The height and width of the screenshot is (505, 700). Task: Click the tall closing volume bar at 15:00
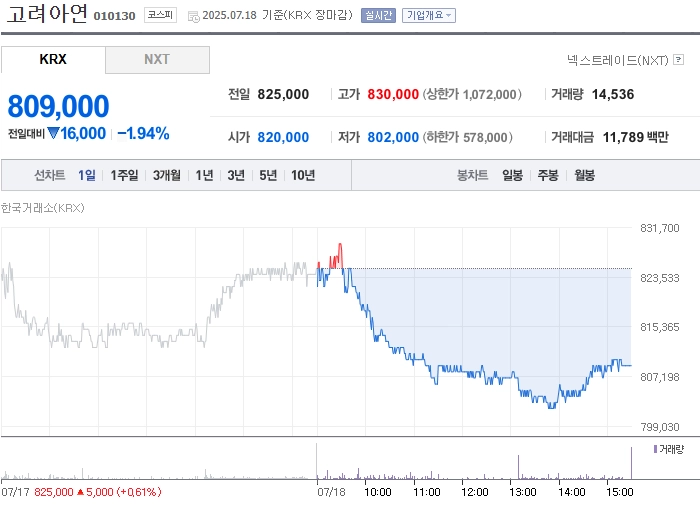coord(631,463)
